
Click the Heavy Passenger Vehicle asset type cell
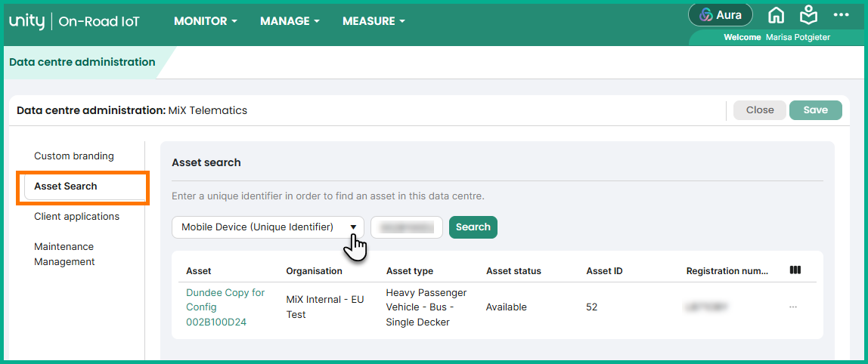point(426,307)
